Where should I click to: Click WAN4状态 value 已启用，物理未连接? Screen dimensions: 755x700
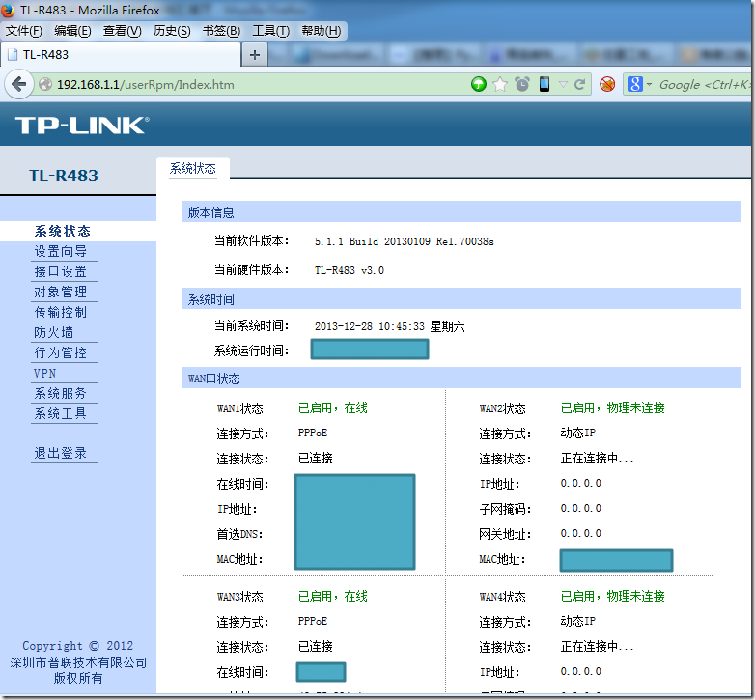(x=613, y=597)
